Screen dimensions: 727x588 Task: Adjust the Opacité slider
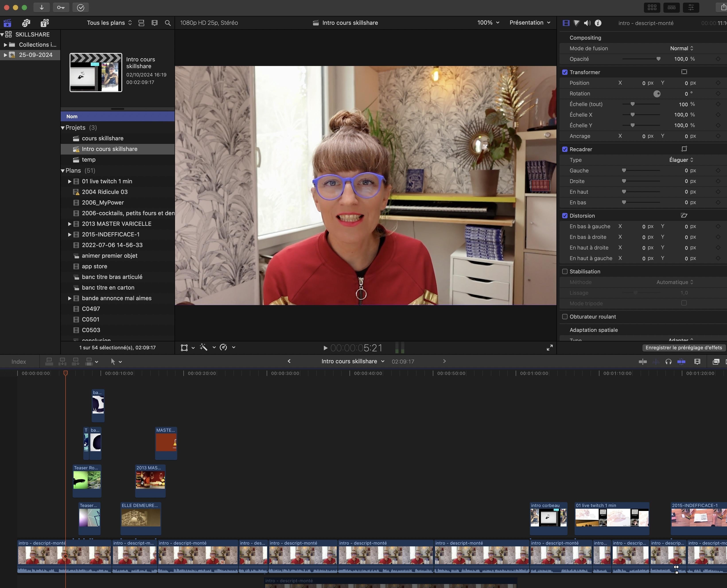pyautogui.click(x=658, y=59)
